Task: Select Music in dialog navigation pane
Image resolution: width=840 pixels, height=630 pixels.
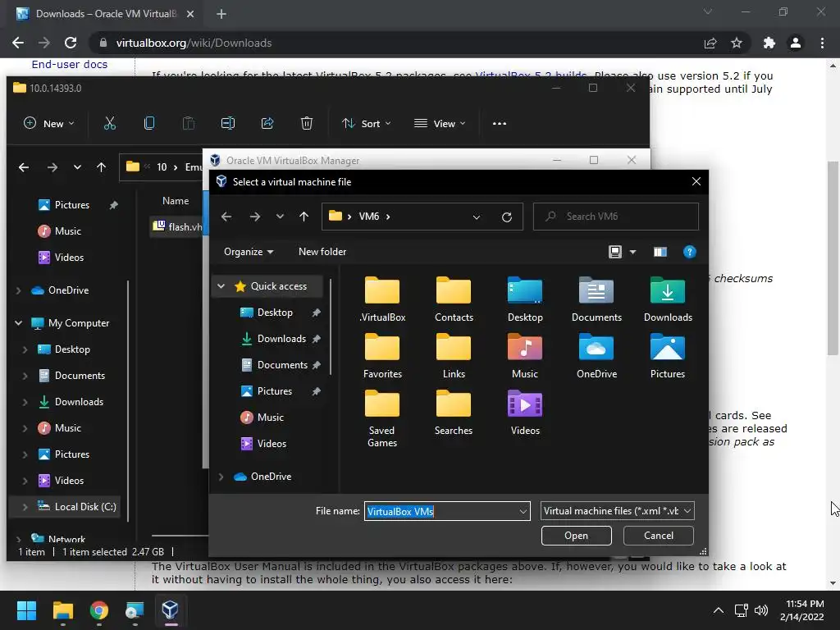Action: click(x=262, y=418)
